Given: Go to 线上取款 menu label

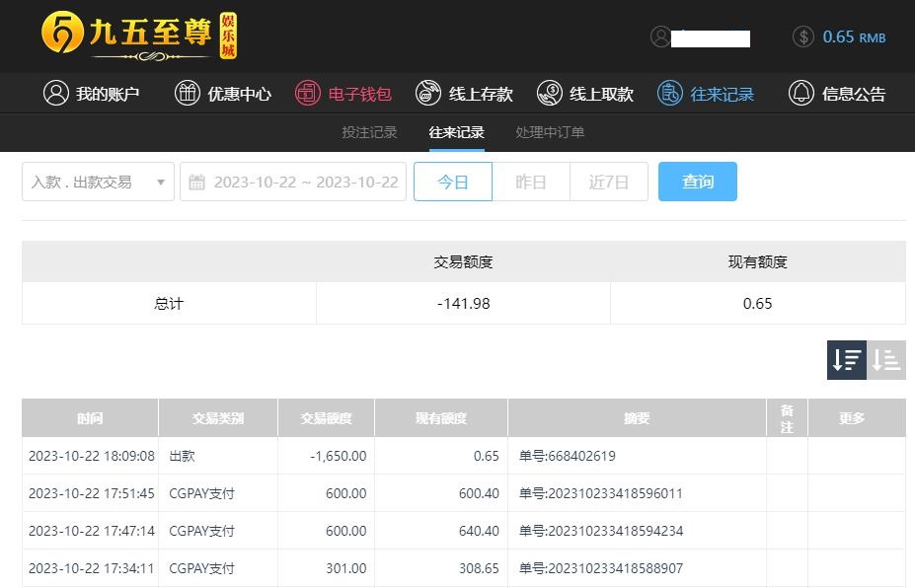Looking at the screenshot, I should (602, 94).
